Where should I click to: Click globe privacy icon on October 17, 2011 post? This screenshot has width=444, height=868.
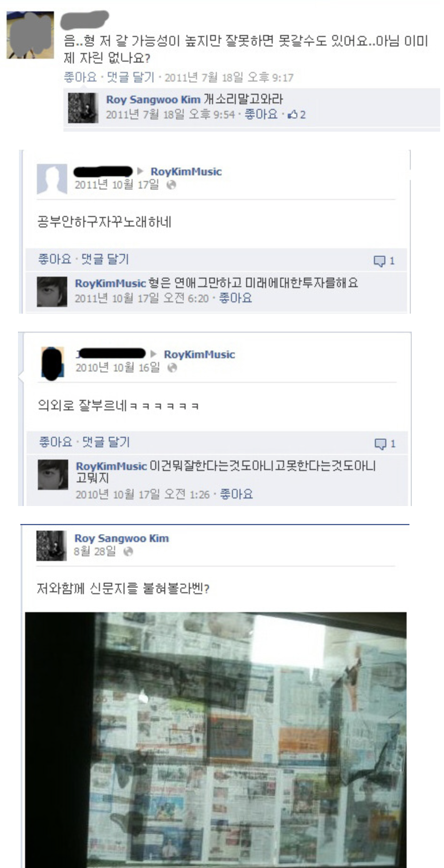[x=171, y=185]
